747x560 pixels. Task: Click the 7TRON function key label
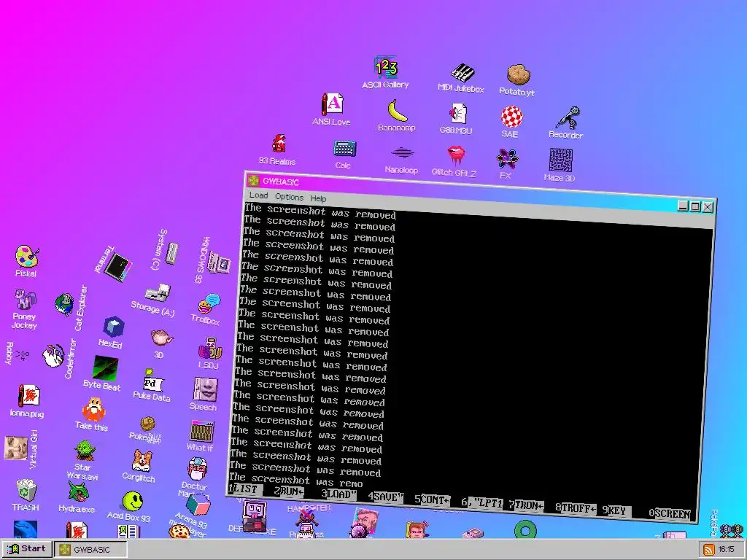click(527, 505)
